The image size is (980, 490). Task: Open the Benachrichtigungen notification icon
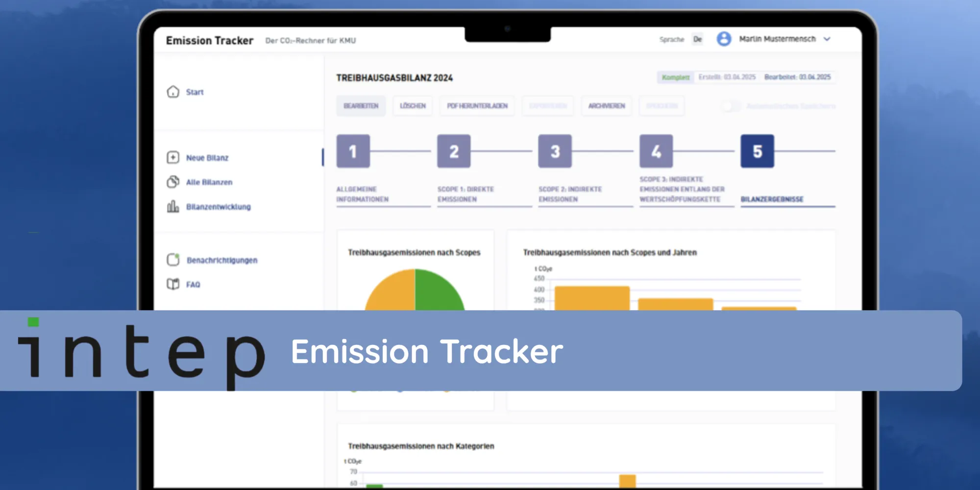click(x=173, y=259)
